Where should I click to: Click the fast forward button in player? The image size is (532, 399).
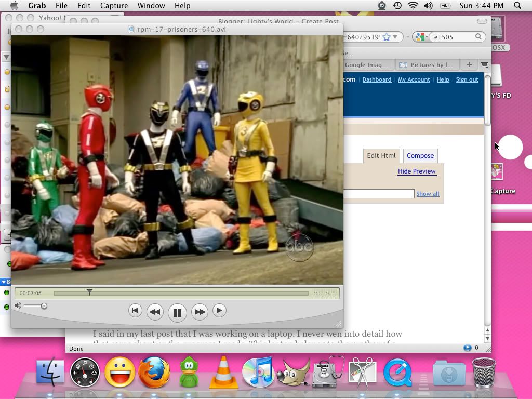199,312
